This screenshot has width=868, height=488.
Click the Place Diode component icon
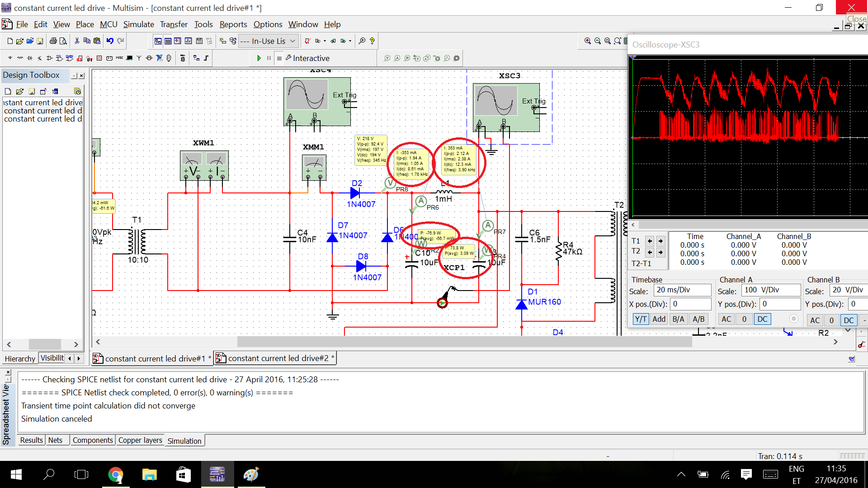30,58
